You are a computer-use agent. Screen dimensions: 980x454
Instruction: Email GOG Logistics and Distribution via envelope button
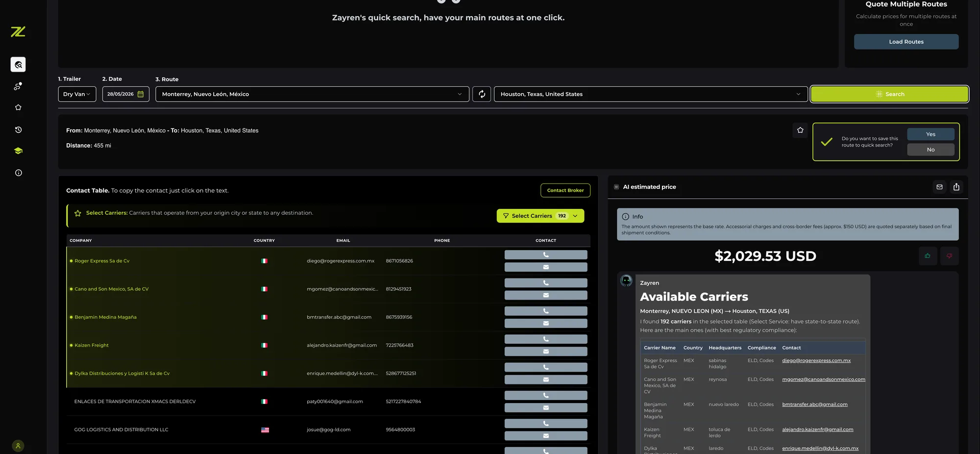(546, 436)
